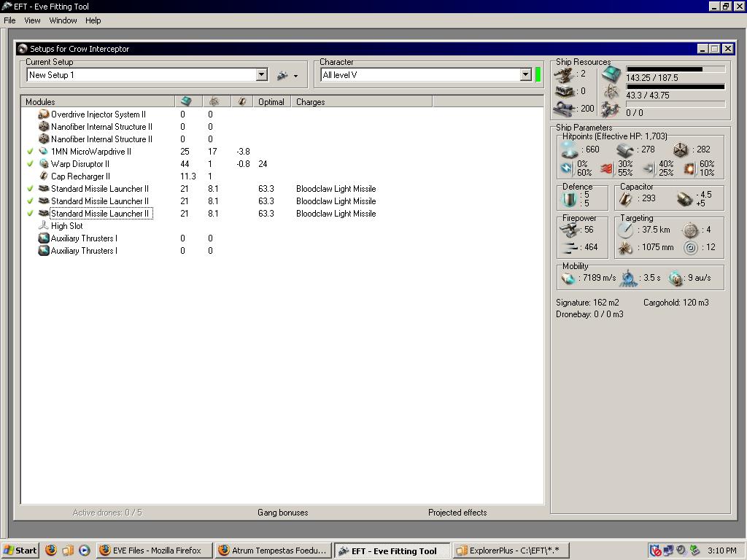Open the Window menu
This screenshot has width=747, height=560.
[63, 20]
